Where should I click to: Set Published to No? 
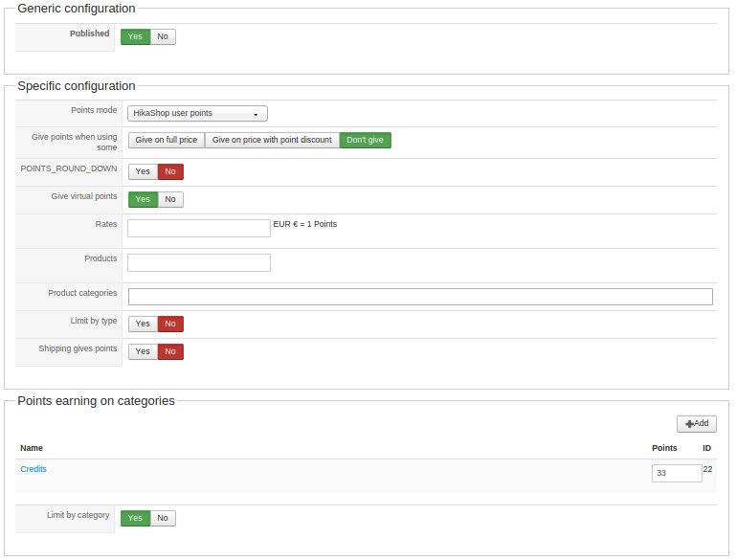(x=163, y=36)
